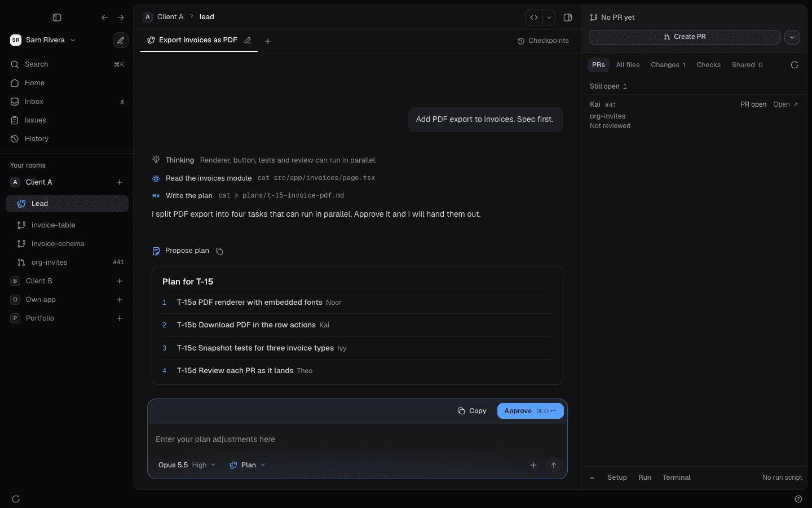Expand the Read the invoices module step

[x=263, y=178]
